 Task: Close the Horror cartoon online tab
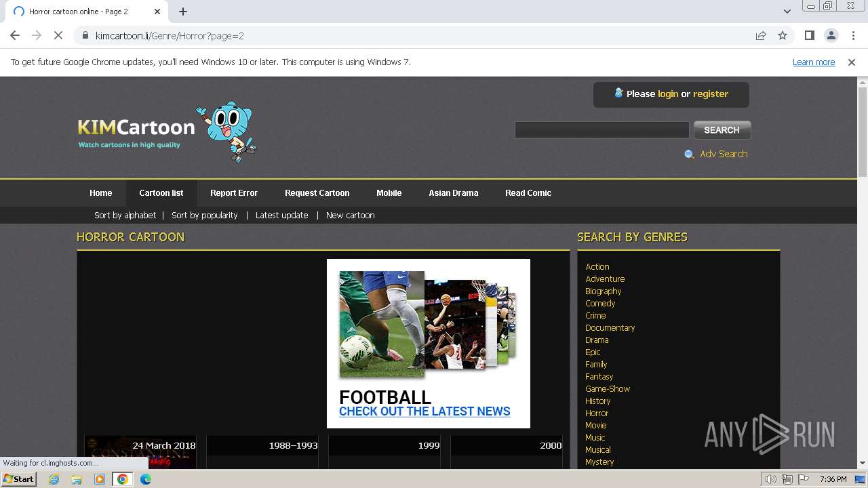pyautogui.click(x=157, y=12)
